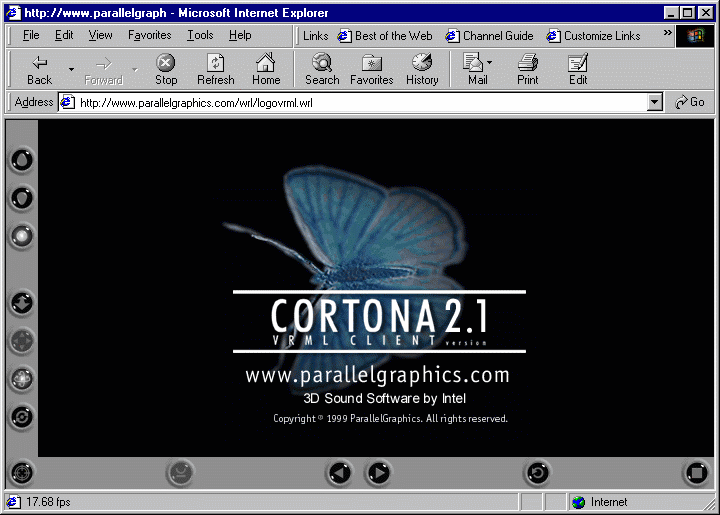720x515 pixels.
Task: Click the Go button
Action: tap(690, 102)
